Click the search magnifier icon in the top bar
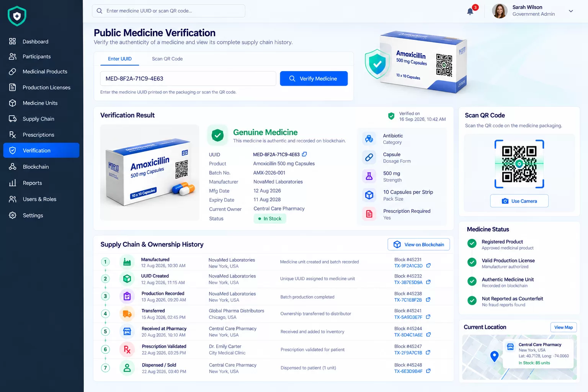 point(100,11)
